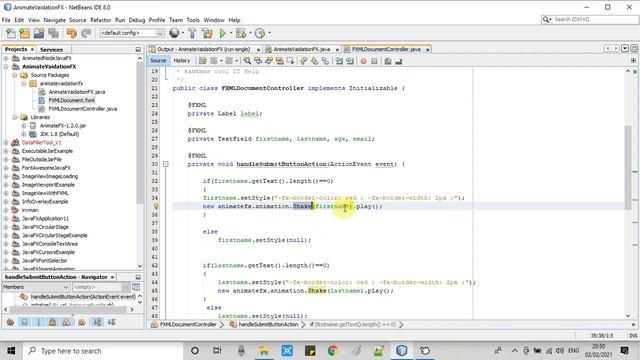Click the Navigator horizontal scrollbar thumb

(69, 309)
